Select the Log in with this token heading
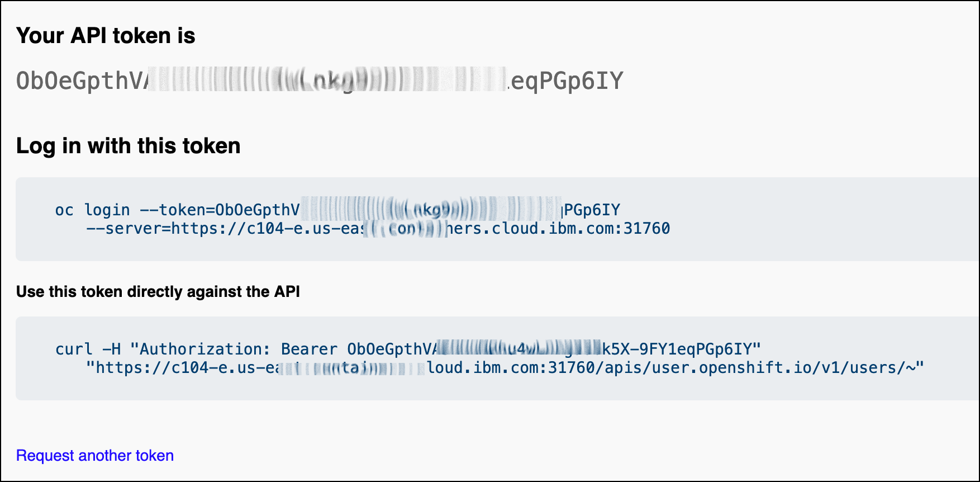 [x=129, y=146]
